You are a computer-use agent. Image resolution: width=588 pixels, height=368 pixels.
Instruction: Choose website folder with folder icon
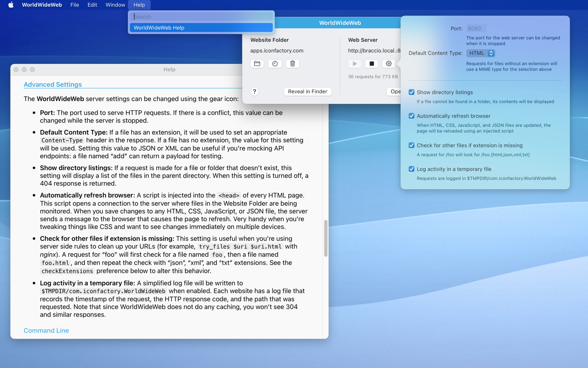257,64
